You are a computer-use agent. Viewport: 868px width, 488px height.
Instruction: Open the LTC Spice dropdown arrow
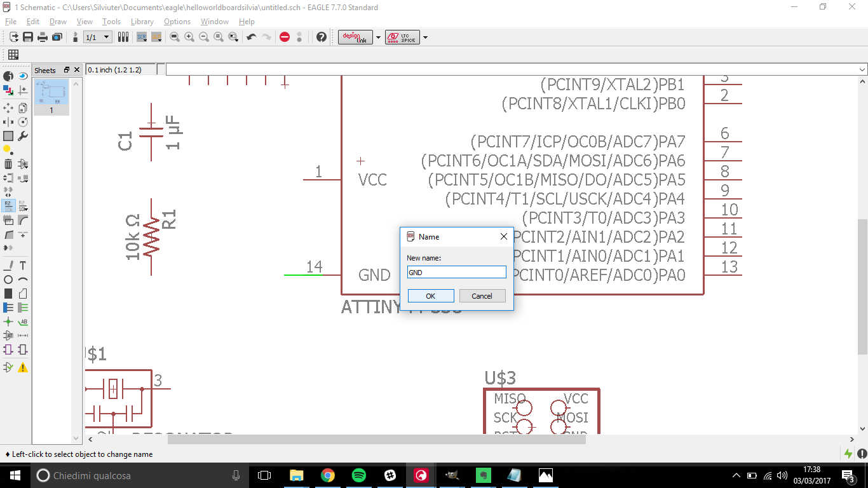pyautogui.click(x=425, y=37)
